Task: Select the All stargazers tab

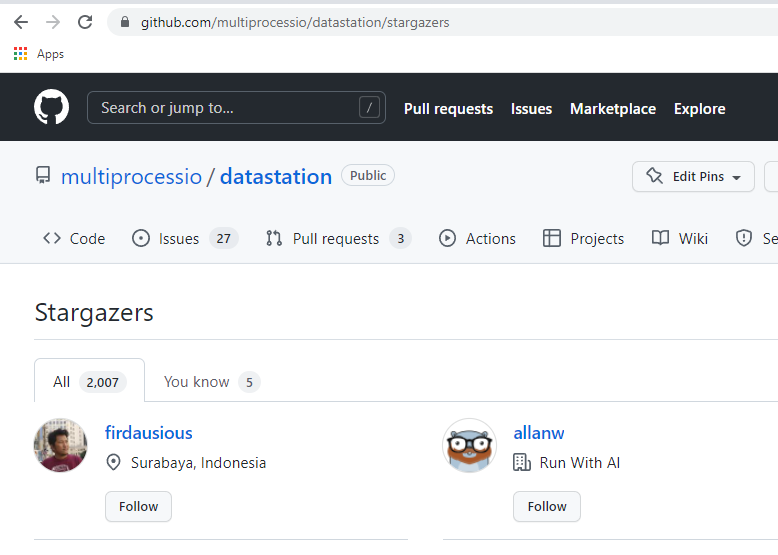Action: coord(89,380)
